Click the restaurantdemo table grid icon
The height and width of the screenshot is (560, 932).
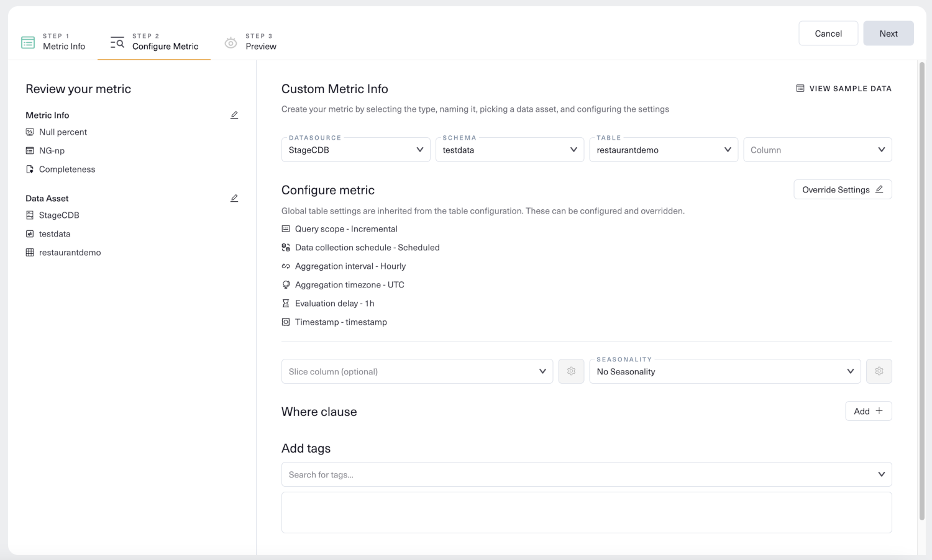[30, 253]
